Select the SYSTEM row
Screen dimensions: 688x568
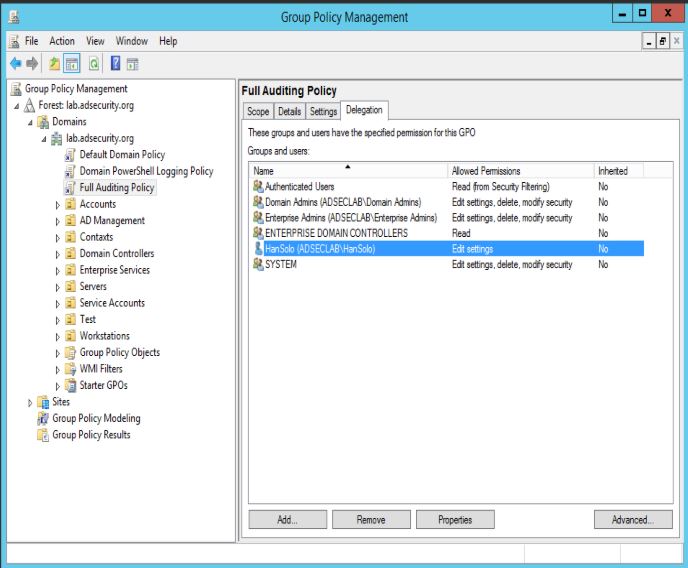click(447, 264)
